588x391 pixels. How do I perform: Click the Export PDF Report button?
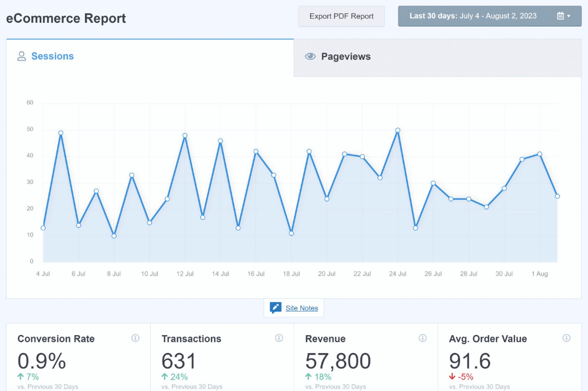coord(341,16)
